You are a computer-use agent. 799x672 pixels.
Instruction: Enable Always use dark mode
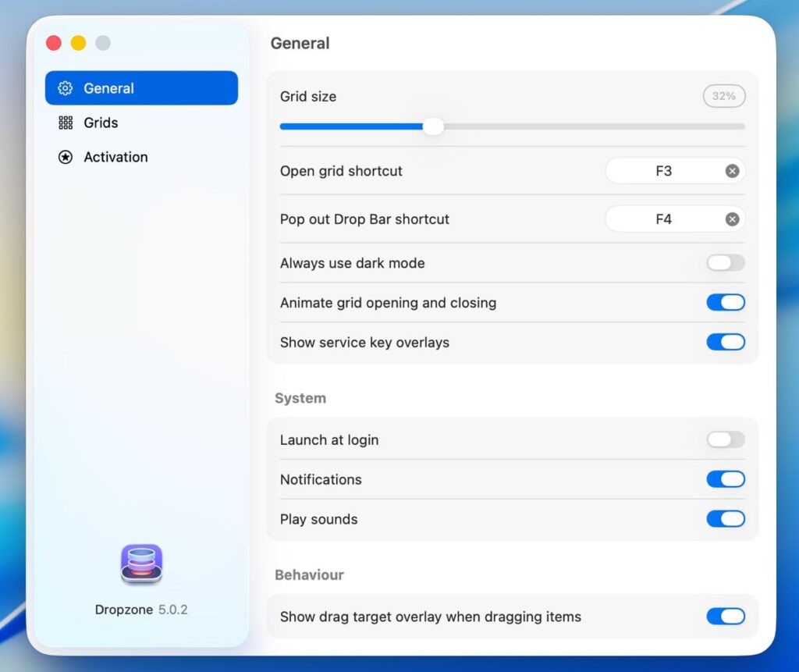[726, 263]
